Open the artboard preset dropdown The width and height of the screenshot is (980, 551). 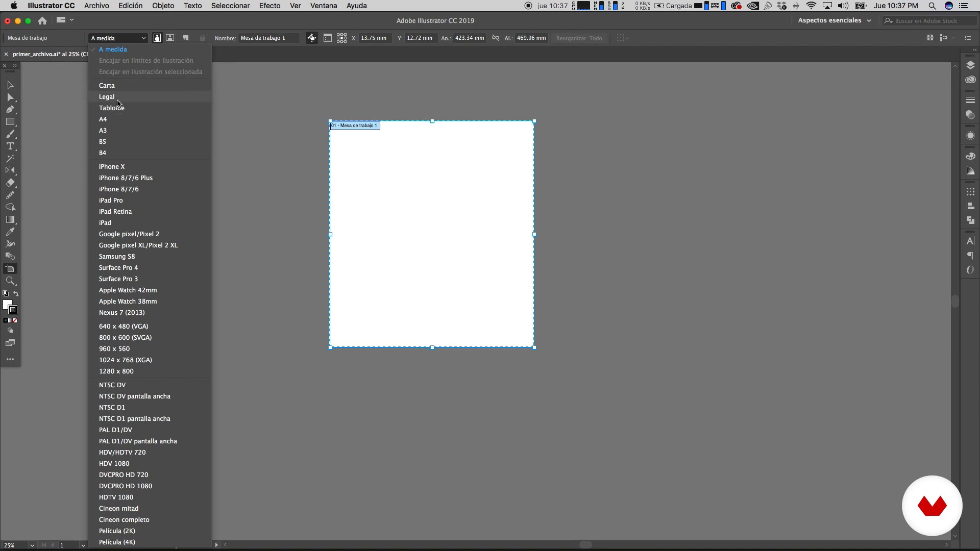(x=118, y=38)
